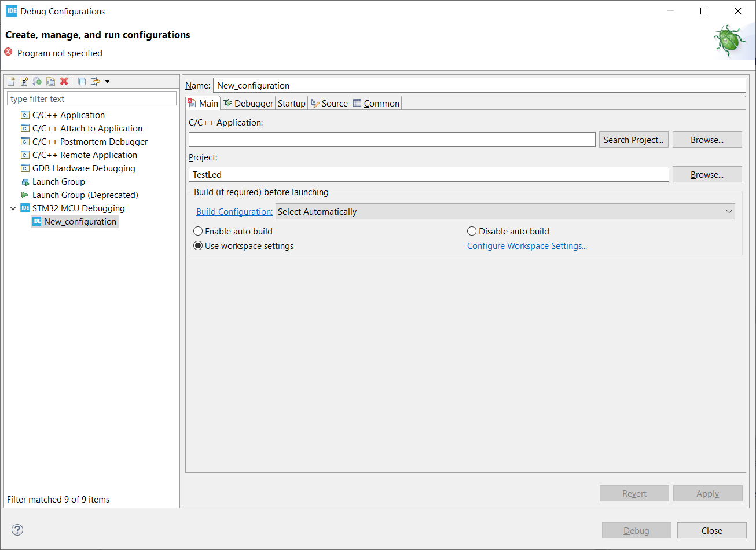The width and height of the screenshot is (756, 550).
Task: Create a new configuration prototype
Action: tap(24, 81)
